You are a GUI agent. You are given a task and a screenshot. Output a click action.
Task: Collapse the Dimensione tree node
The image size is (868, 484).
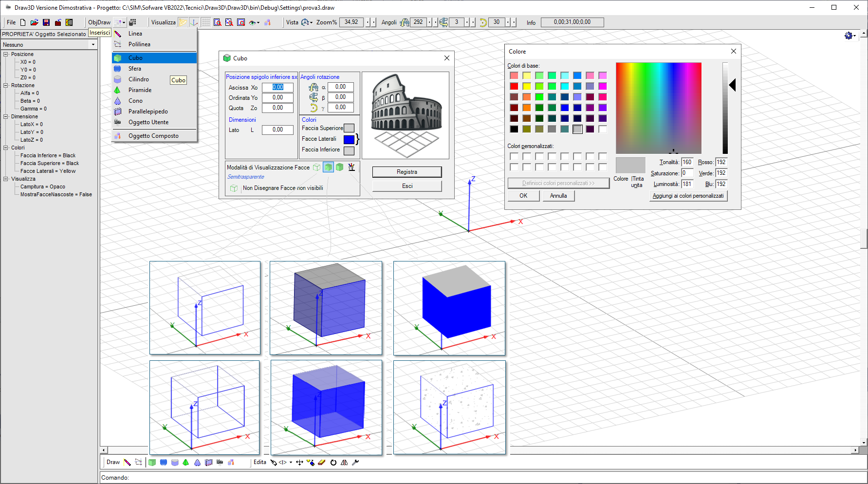click(6, 116)
